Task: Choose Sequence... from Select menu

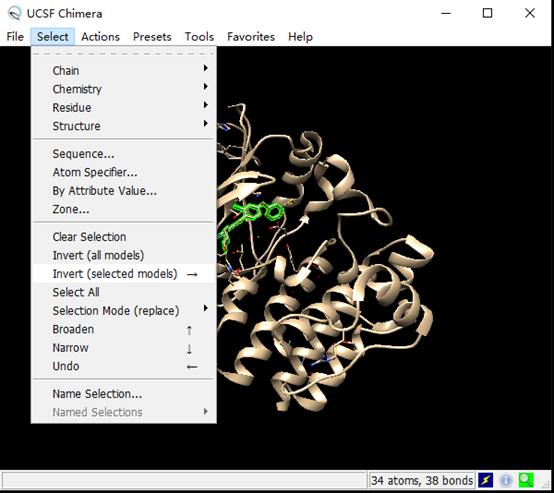Action: coord(124,154)
